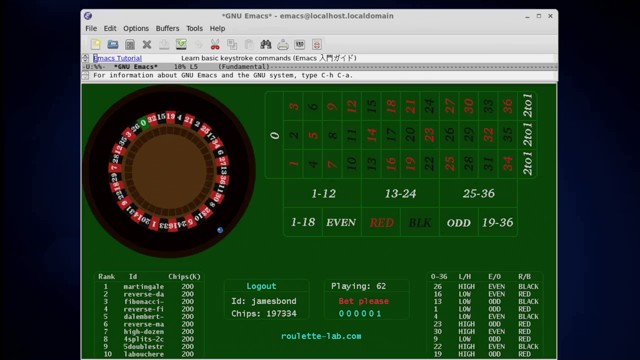
Task: Click the greyed Save buffer icon
Action: [164, 44]
